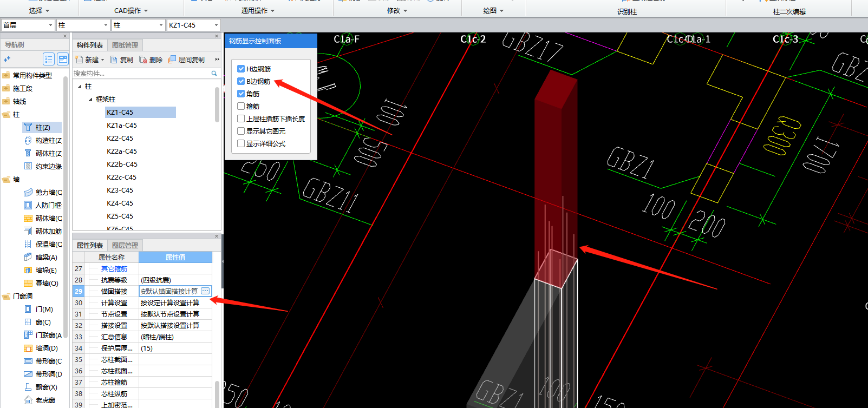Open the CAD操作 ribbon group menu
The image size is (868, 408).
[131, 10]
